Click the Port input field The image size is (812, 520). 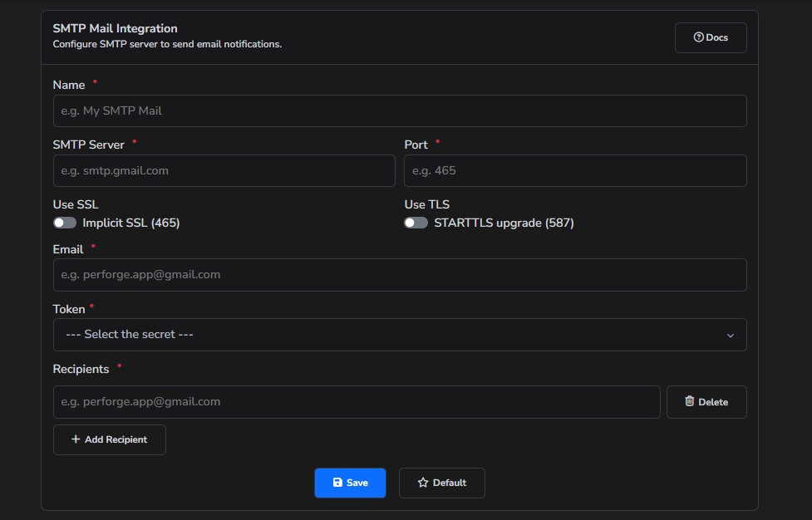[574, 170]
